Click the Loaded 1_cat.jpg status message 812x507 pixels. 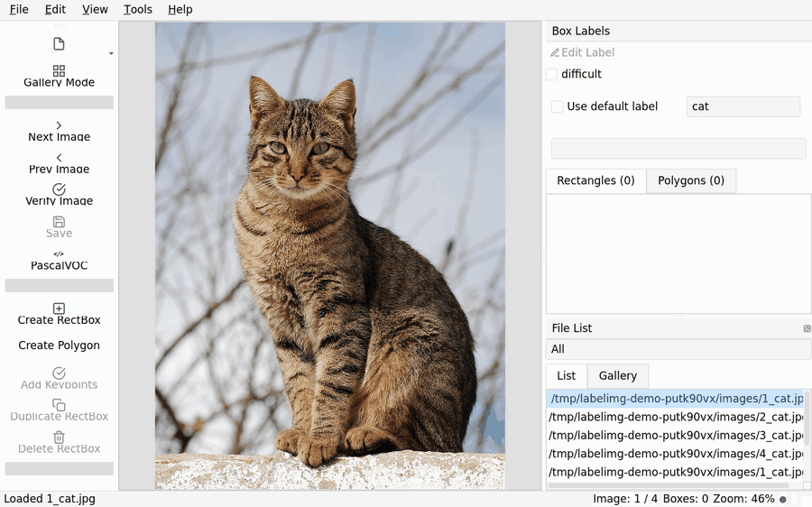coord(50,499)
